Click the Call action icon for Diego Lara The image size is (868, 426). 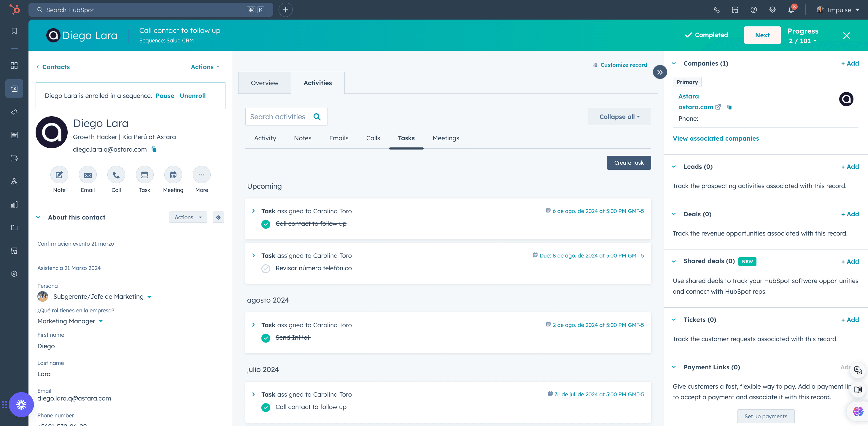click(x=116, y=175)
